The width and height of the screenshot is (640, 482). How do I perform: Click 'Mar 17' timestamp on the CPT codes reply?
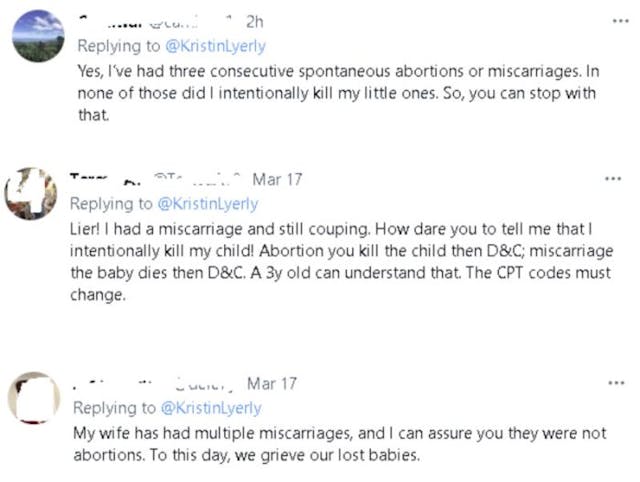point(277,180)
